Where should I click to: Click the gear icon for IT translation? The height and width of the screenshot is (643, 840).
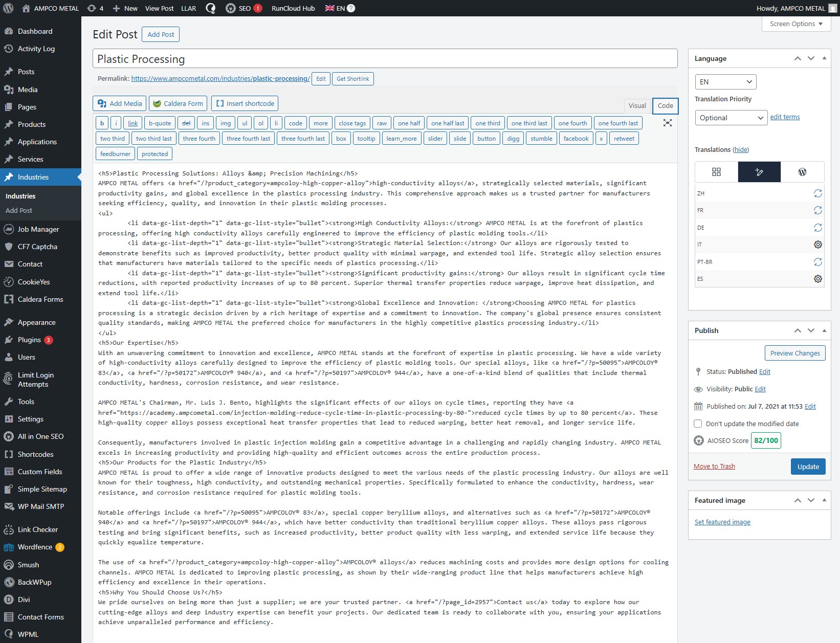[818, 245]
